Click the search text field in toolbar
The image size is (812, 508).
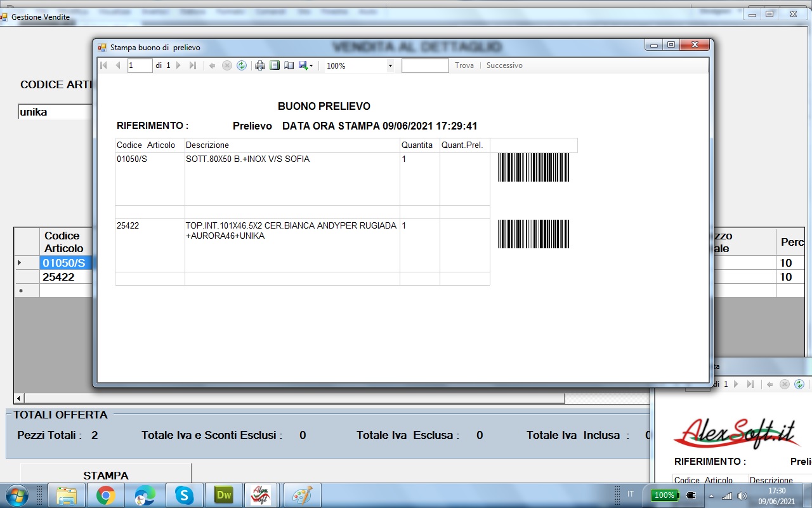click(425, 65)
